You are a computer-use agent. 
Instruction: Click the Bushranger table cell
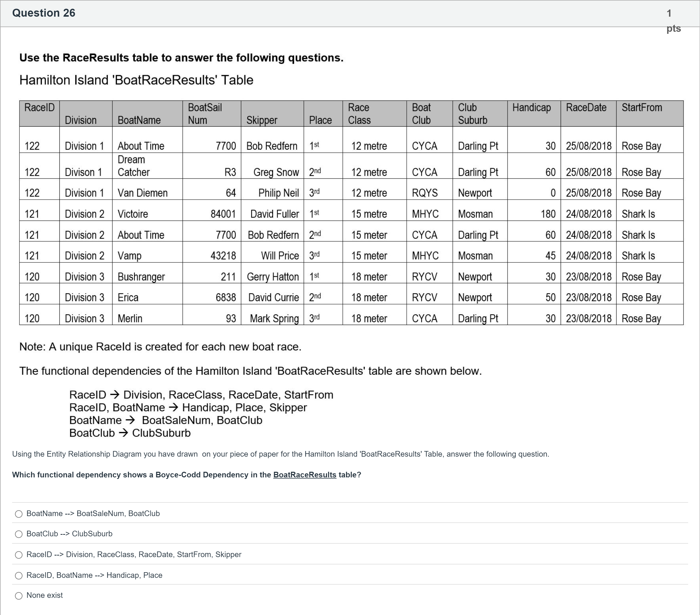click(141, 277)
